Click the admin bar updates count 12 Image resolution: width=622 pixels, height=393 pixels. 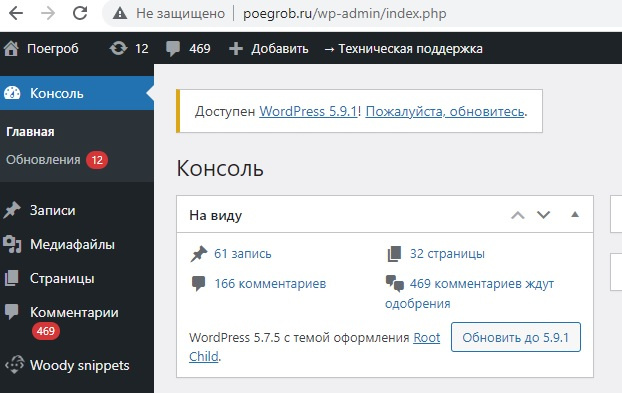point(142,49)
